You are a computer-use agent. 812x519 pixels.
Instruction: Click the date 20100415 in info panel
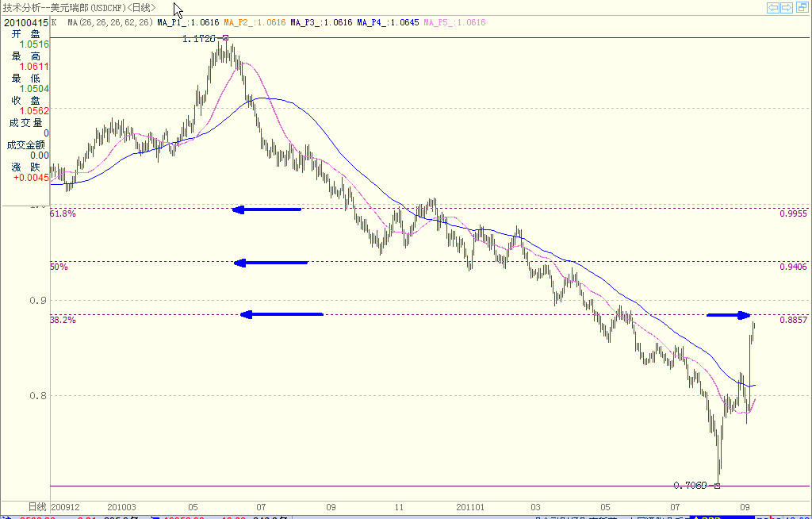point(26,23)
